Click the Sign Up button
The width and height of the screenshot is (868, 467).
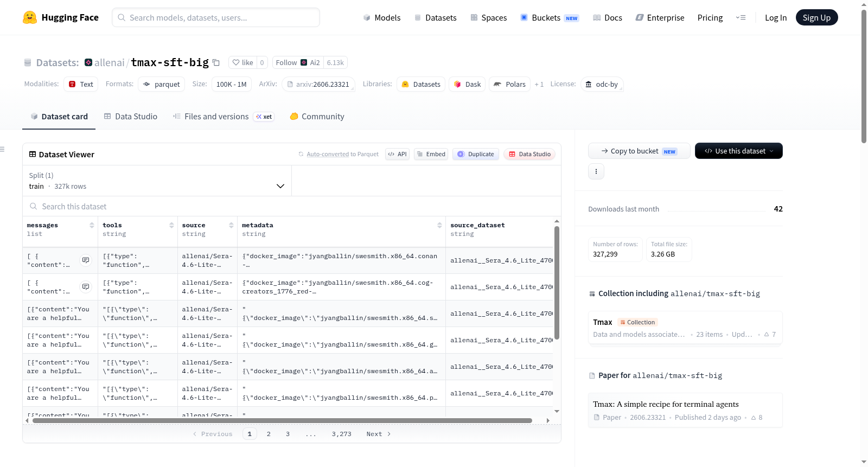point(817,17)
